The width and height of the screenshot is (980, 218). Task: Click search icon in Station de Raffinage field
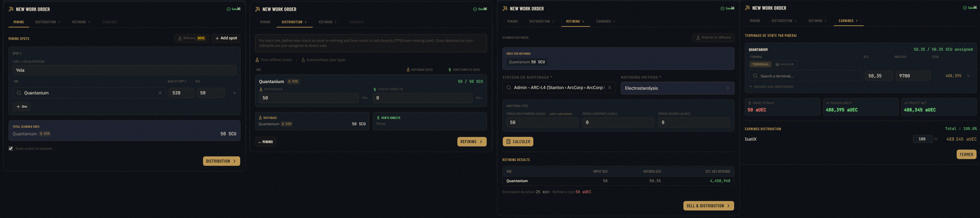[x=509, y=87]
